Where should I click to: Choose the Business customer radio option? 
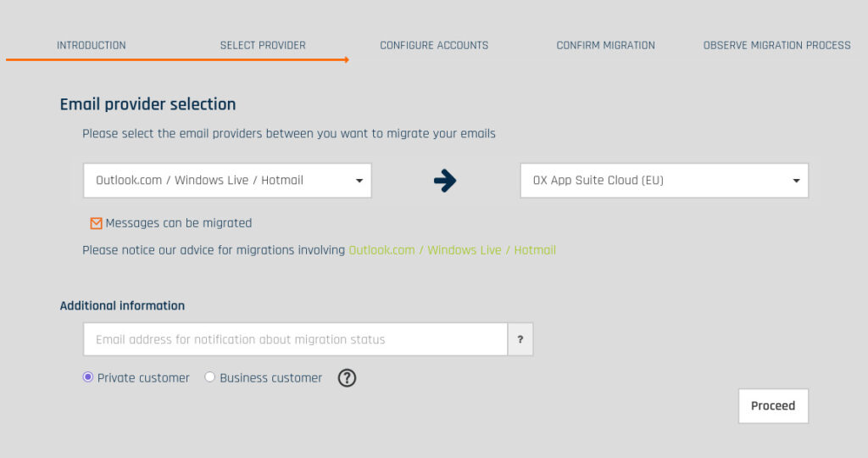tap(210, 377)
